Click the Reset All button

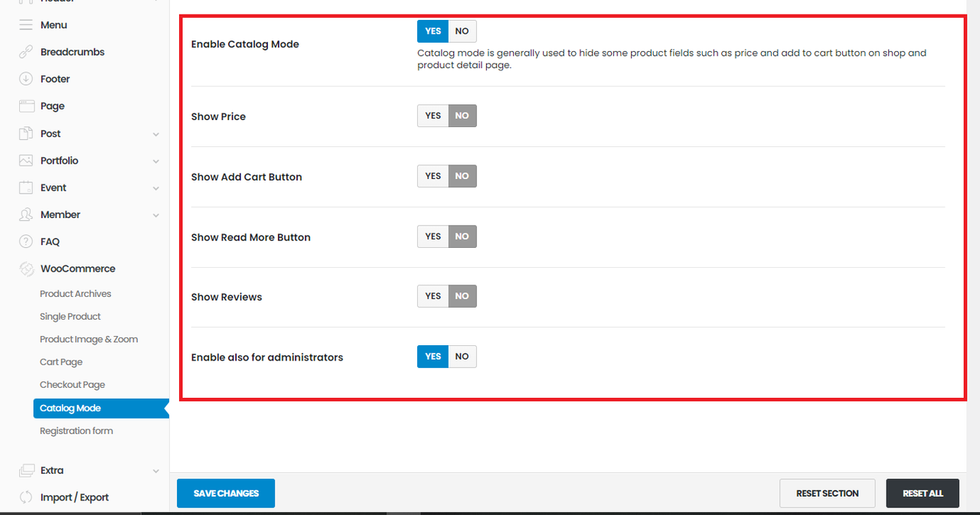pos(923,494)
